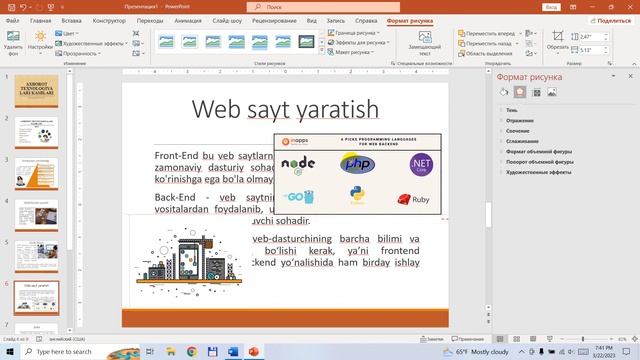Screen dimensions: 640x360
Task: Open Comments (Примечания) in the status bar
Action: pyautogui.click(x=468, y=339)
